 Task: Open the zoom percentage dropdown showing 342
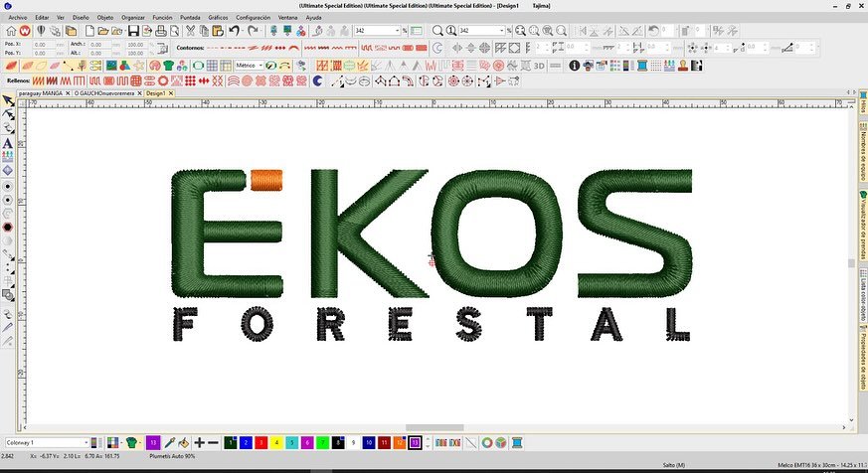click(397, 31)
